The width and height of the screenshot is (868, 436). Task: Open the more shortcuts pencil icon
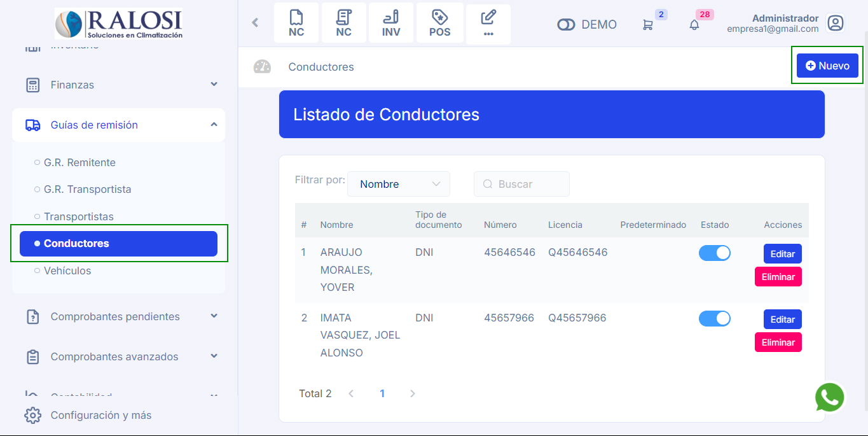[x=488, y=23]
